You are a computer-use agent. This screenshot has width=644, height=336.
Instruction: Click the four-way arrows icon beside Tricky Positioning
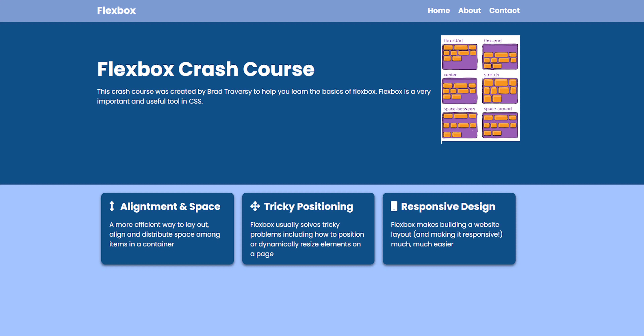coord(255,206)
